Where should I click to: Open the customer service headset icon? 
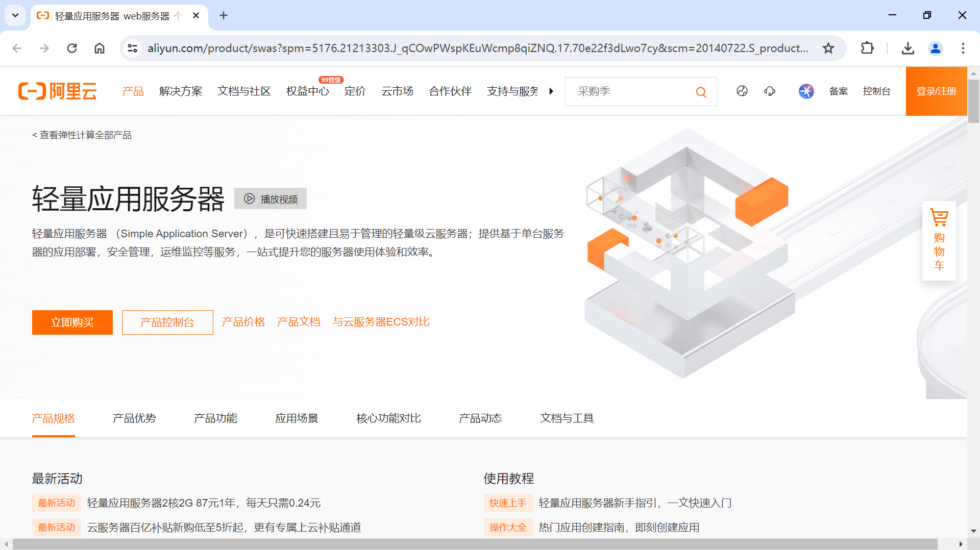pyautogui.click(x=770, y=91)
